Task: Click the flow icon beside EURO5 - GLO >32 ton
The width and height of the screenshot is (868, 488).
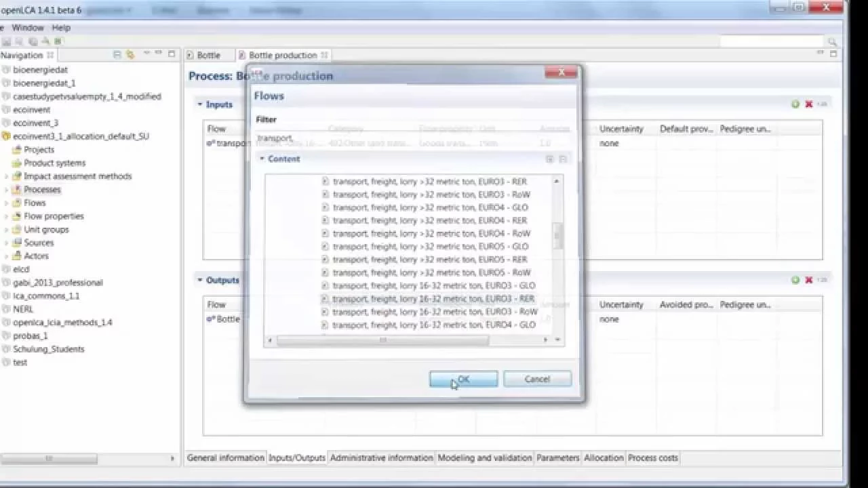Action: 325,247
